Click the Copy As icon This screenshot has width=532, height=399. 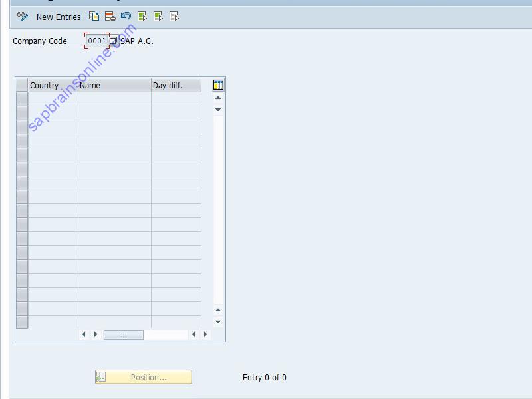94,16
